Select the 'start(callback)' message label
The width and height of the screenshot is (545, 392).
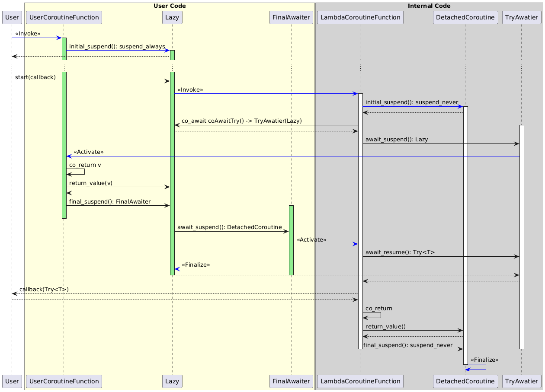tap(35, 77)
